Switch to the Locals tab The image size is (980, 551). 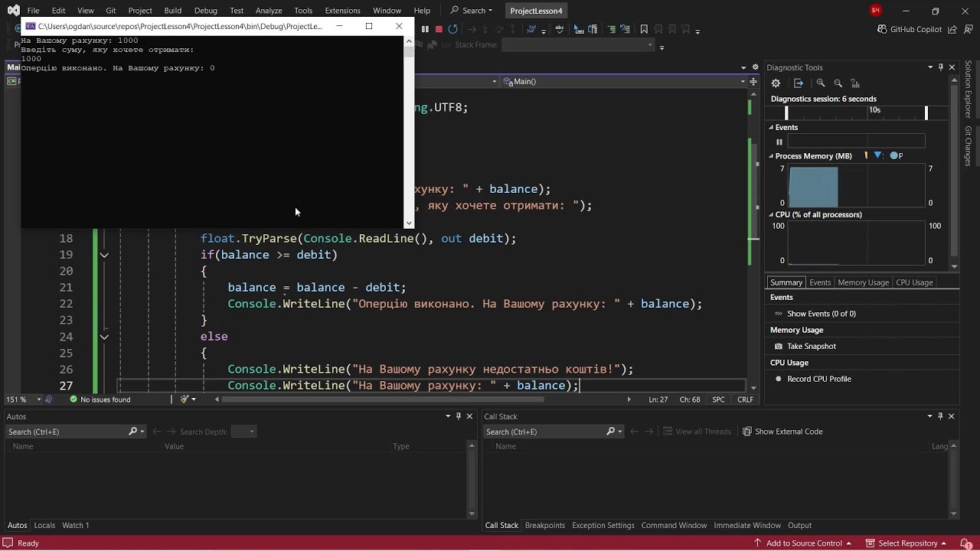click(44, 525)
